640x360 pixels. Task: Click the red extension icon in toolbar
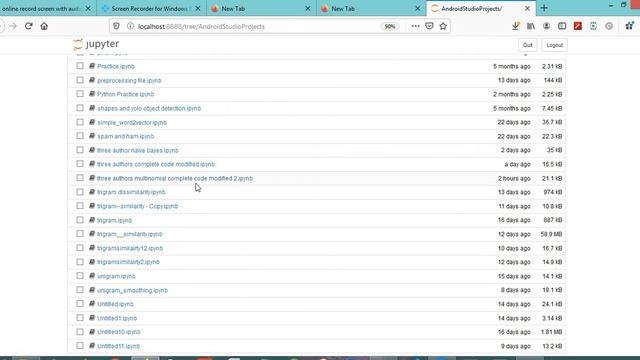[x=578, y=26]
